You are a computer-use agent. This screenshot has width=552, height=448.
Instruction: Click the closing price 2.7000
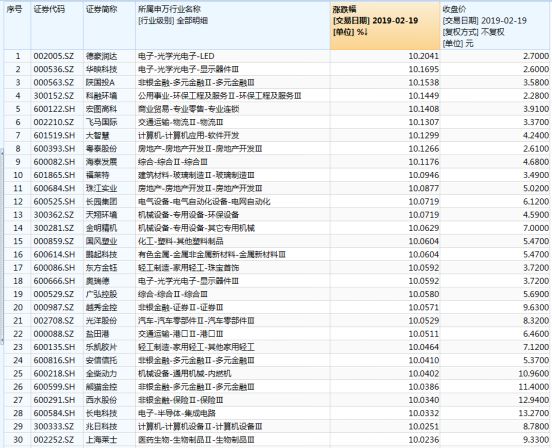[536, 56]
